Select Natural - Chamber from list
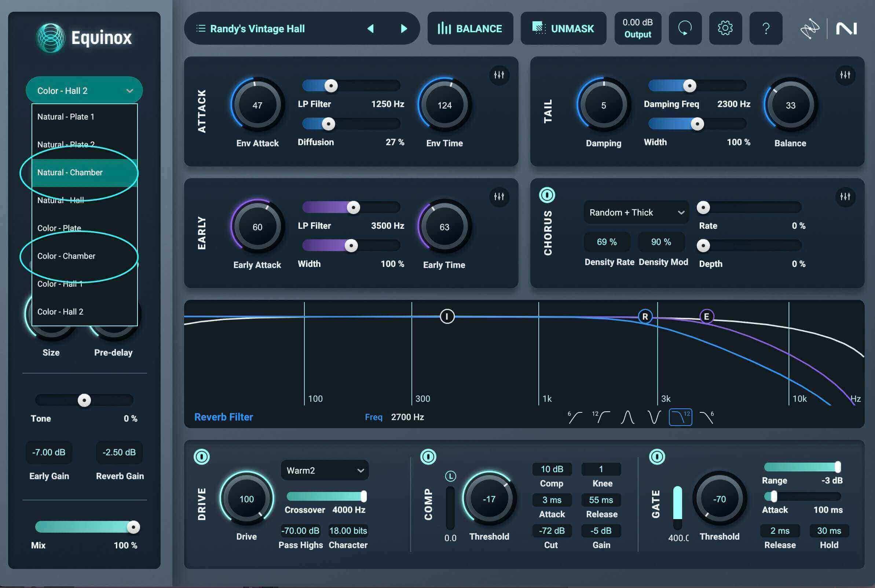The height and width of the screenshot is (588, 875). (x=84, y=173)
